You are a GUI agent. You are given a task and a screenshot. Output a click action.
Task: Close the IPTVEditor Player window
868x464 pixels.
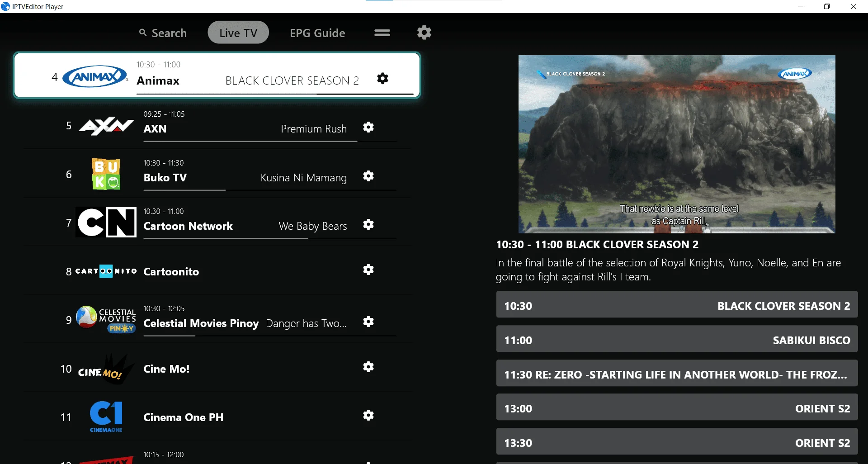click(854, 6)
